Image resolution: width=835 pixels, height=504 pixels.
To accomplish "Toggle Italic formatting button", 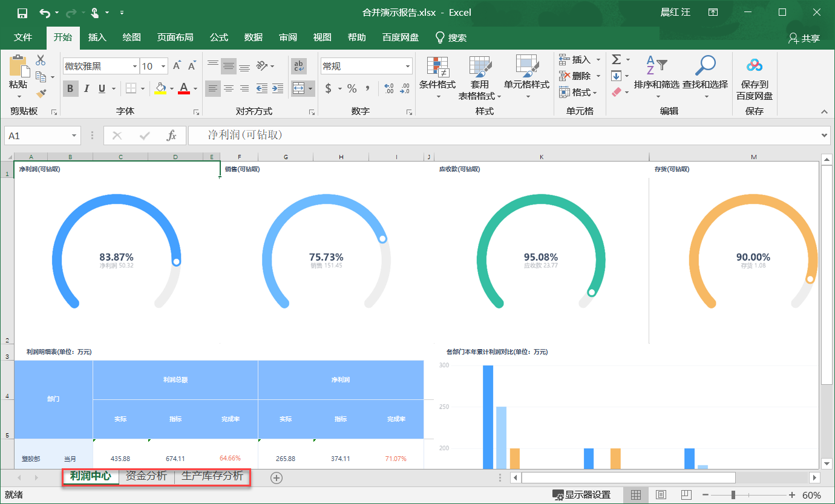I will (x=86, y=89).
